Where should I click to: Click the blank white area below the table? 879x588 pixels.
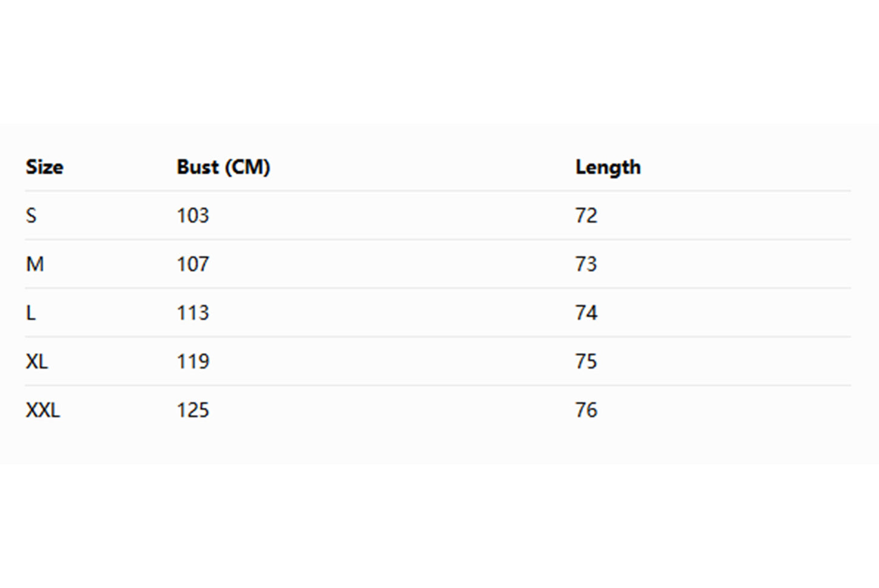[439, 526]
